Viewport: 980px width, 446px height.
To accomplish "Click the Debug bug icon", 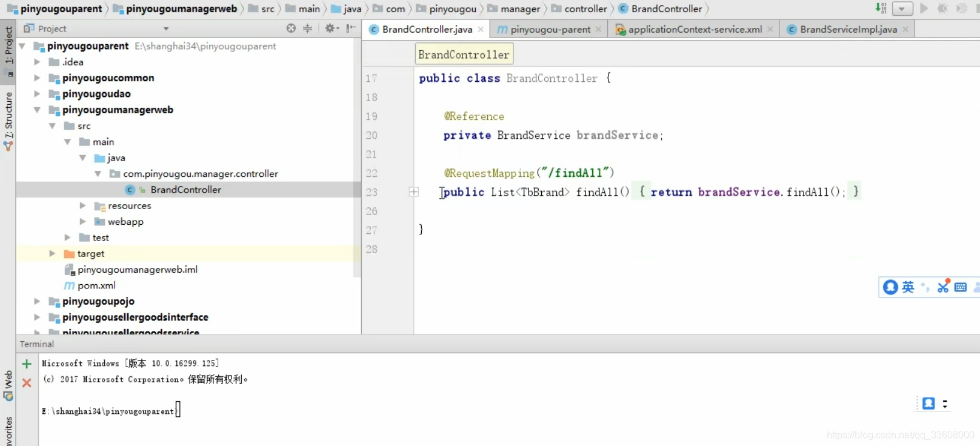I will (942, 8).
